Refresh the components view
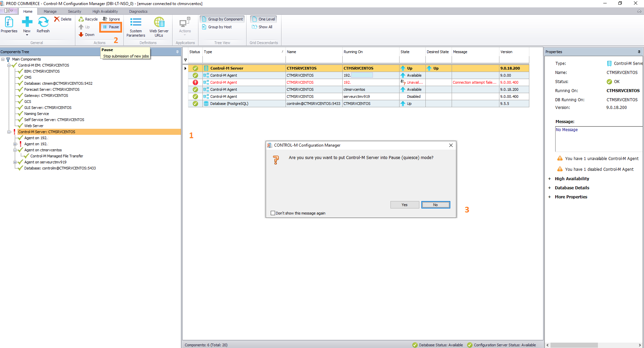 tap(43, 25)
